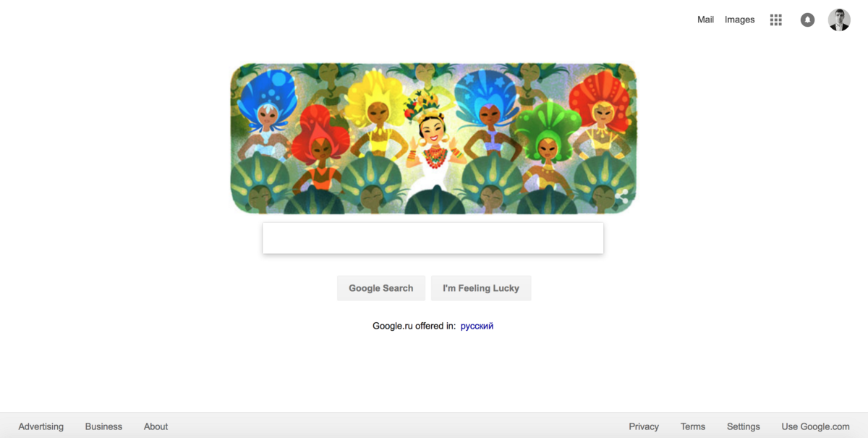Go to Images search

pos(739,20)
